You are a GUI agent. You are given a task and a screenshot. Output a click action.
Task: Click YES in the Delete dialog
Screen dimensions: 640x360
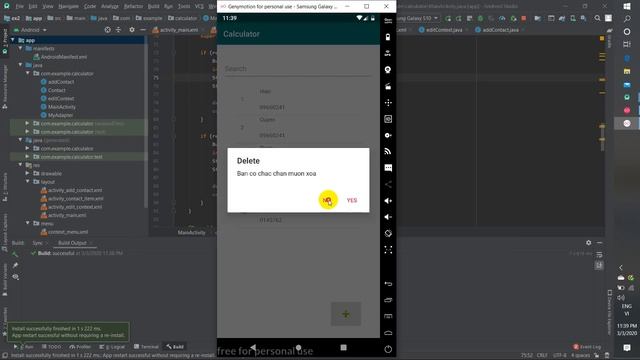click(x=352, y=200)
